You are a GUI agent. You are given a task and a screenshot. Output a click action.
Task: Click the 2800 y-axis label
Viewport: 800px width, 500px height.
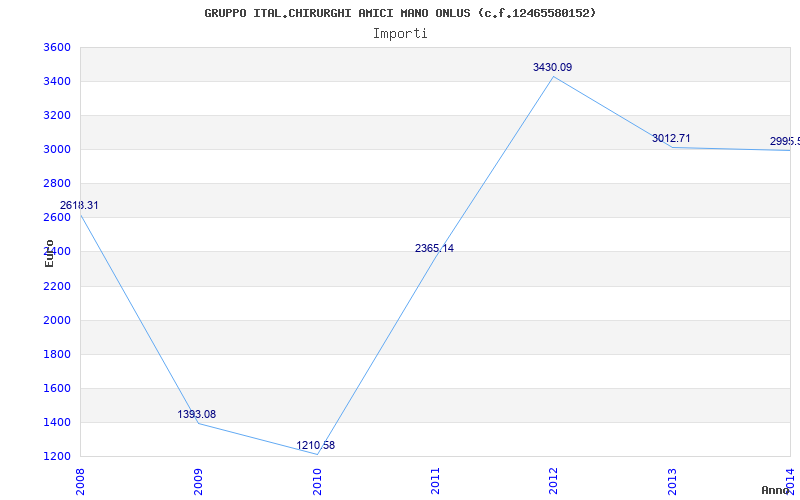click(57, 184)
